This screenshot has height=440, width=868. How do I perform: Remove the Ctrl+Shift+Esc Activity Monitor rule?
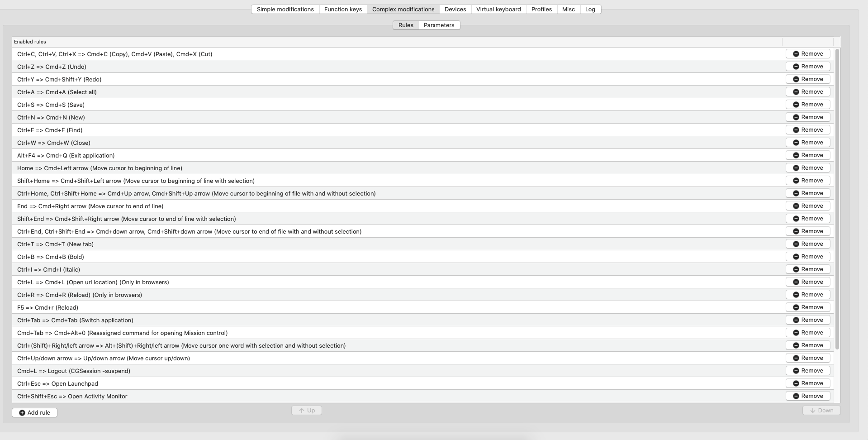pos(807,396)
